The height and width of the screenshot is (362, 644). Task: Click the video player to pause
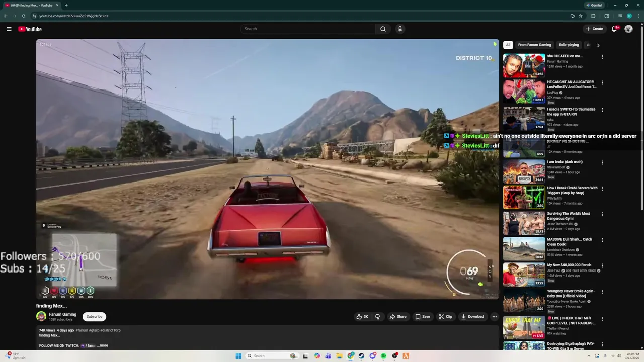tap(267, 169)
